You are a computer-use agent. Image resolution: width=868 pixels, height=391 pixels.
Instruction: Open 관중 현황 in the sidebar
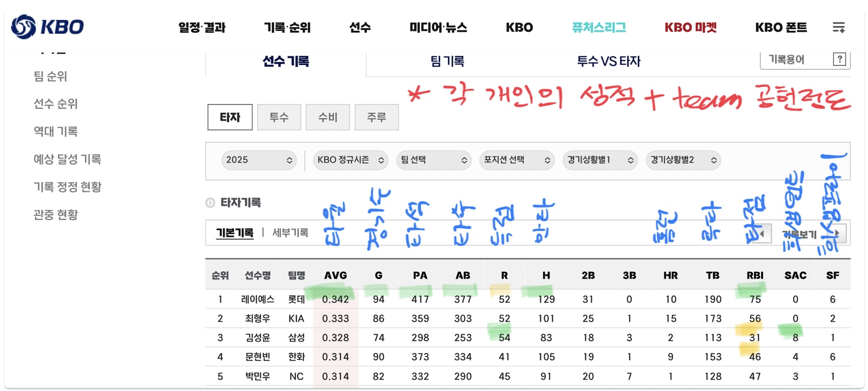pos(55,215)
